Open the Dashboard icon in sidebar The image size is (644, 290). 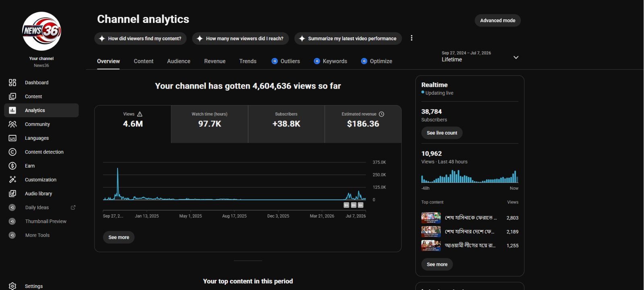point(12,83)
